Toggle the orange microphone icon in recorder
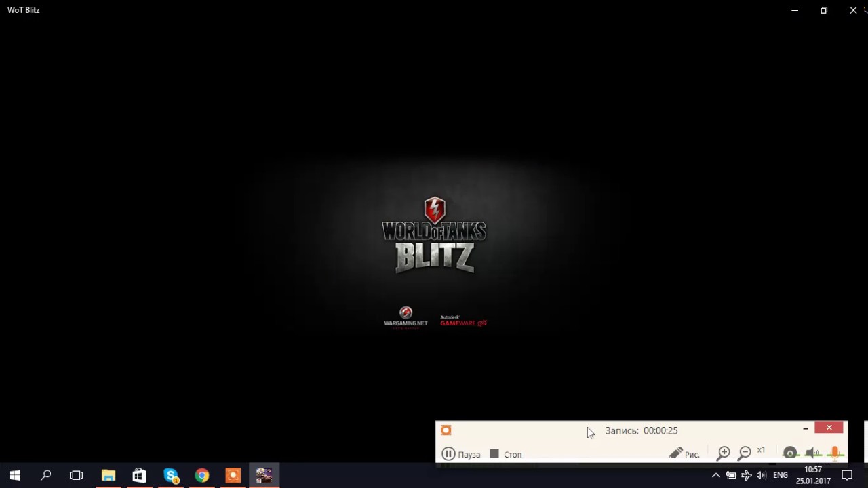Image resolution: width=868 pixels, height=488 pixels. click(x=835, y=453)
